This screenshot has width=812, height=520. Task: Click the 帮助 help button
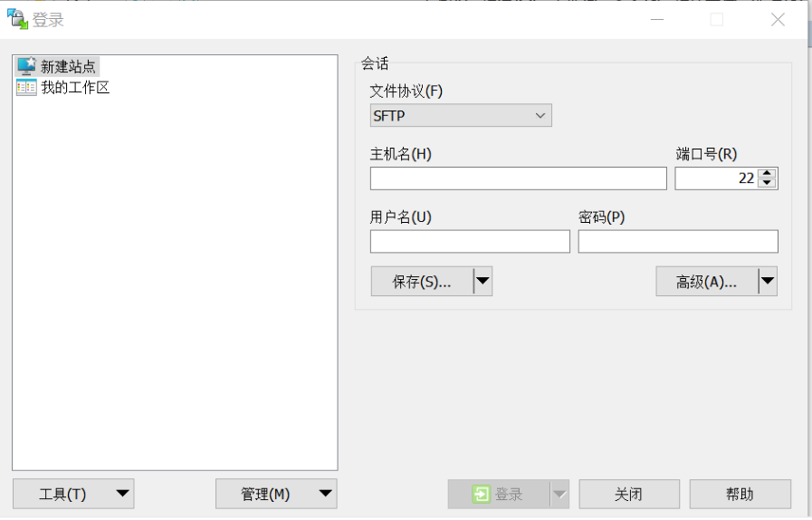pos(740,494)
